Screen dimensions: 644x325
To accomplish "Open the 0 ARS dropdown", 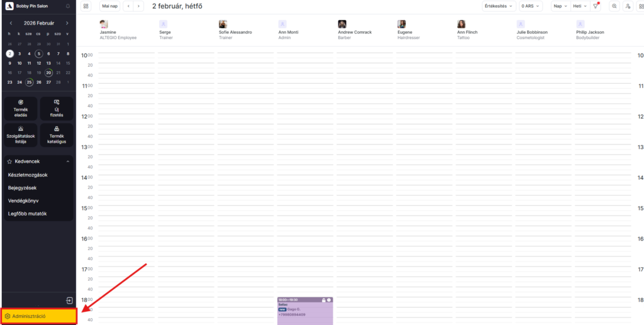I will [x=532, y=6].
